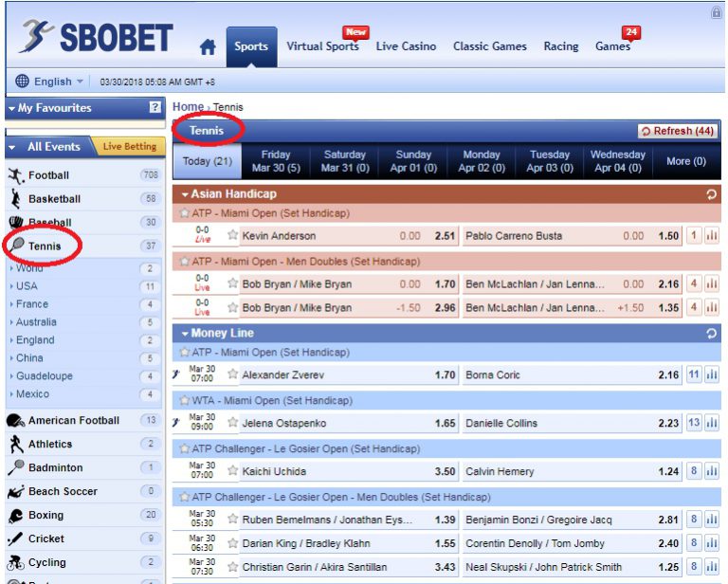
Task: Choose the Athletics runner icon
Action: 16,445
